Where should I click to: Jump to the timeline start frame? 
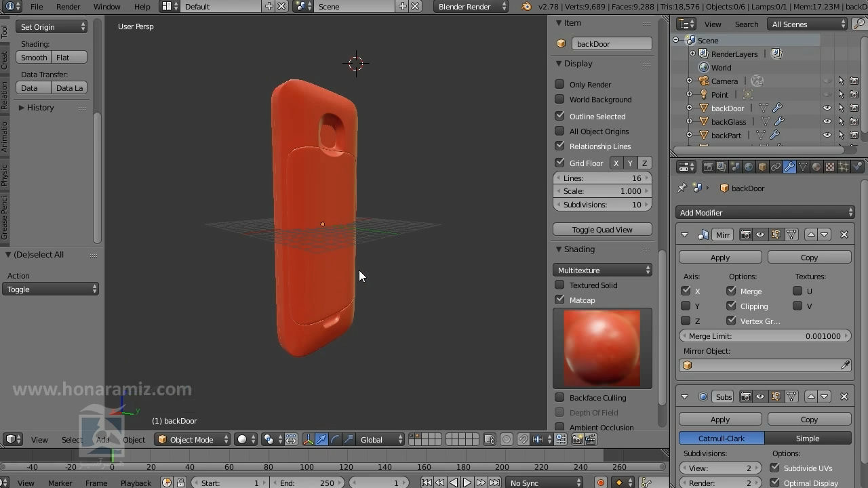[x=427, y=483]
